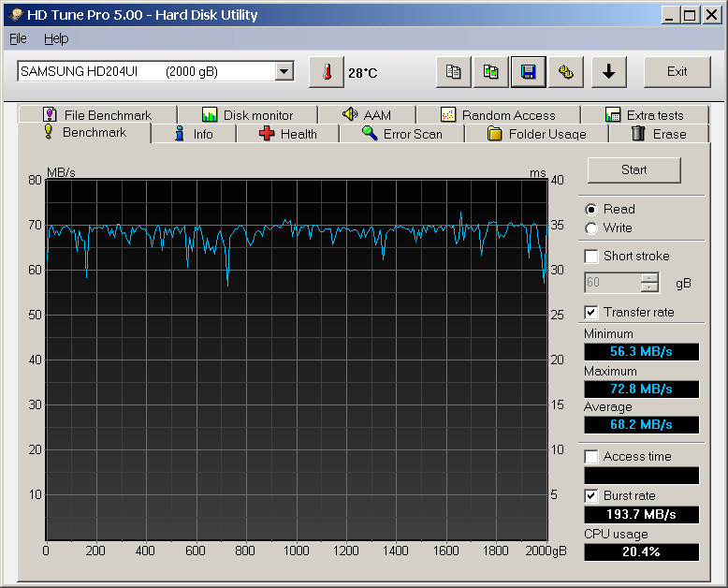This screenshot has width=728, height=588.
Task: Click the down arrow minimize-to-tray button
Action: click(x=608, y=72)
